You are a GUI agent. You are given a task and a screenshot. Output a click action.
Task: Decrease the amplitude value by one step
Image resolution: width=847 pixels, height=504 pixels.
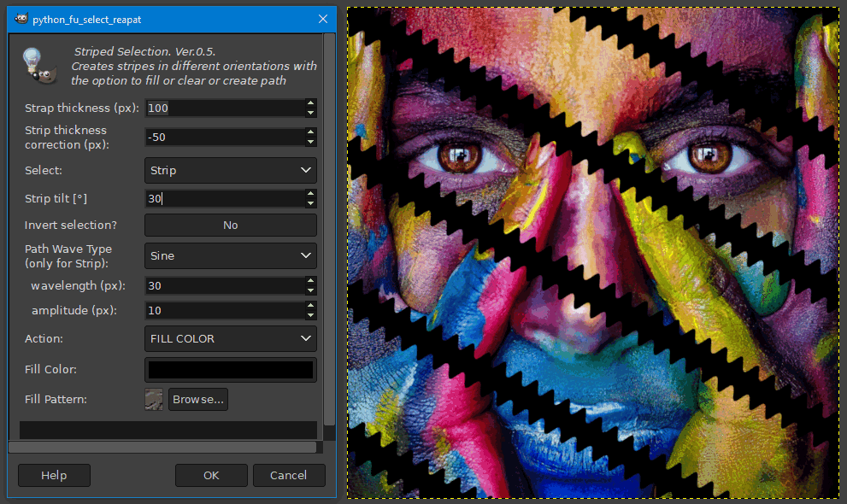coord(309,314)
